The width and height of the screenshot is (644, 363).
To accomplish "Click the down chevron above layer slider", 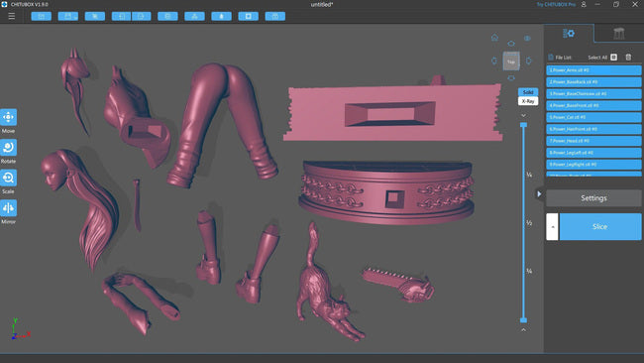I will coord(524,115).
